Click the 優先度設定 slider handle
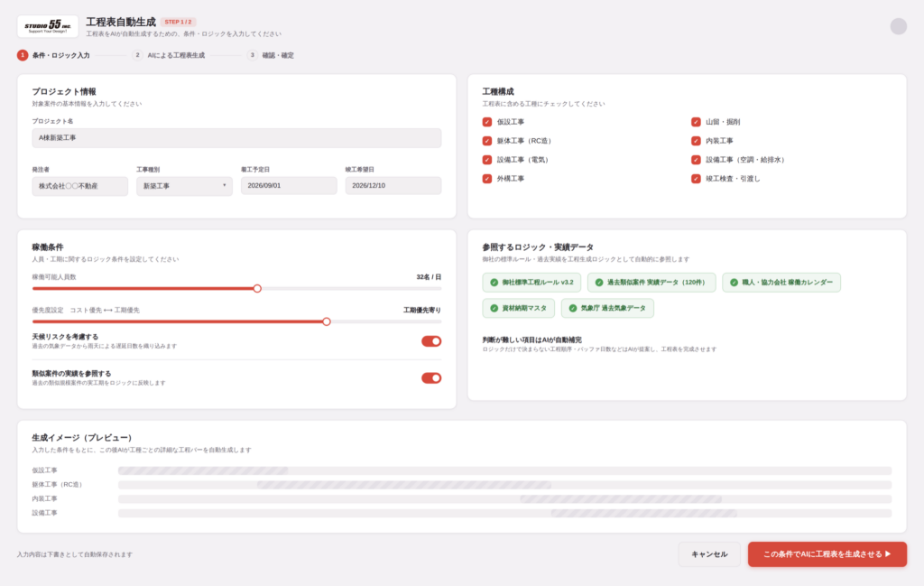This screenshot has height=586, width=924. click(x=327, y=321)
